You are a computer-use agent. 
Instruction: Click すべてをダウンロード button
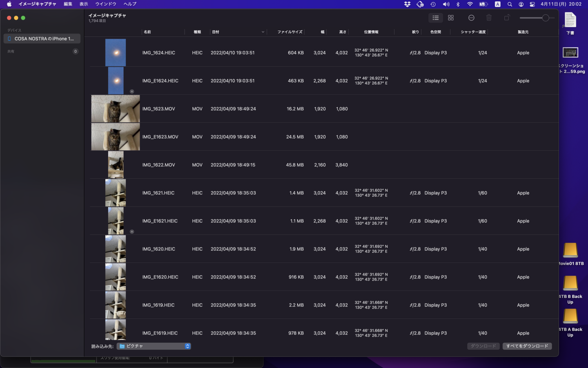[527, 346]
